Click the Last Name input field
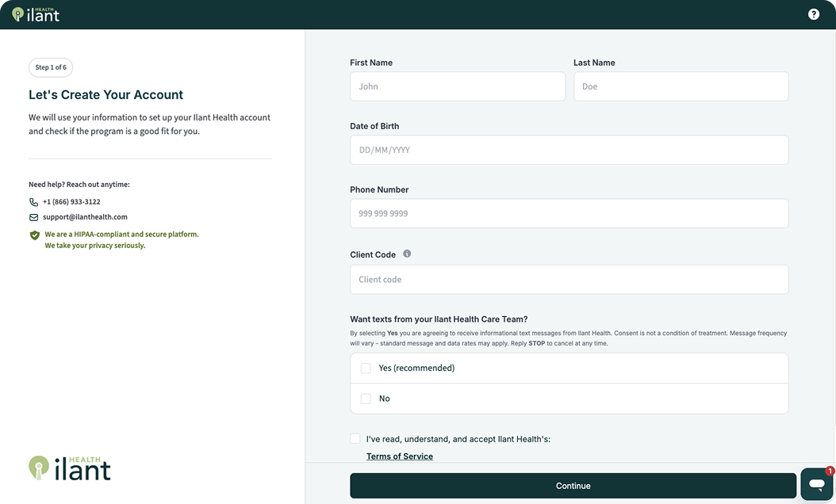Viewport: 836px width, 504px height. pos(681,86)
